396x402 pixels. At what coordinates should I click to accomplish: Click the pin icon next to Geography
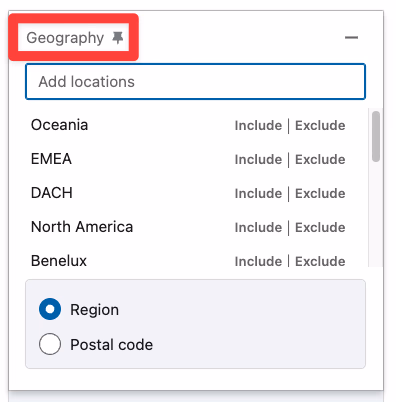pyautogui.click(x=118, y=38)
